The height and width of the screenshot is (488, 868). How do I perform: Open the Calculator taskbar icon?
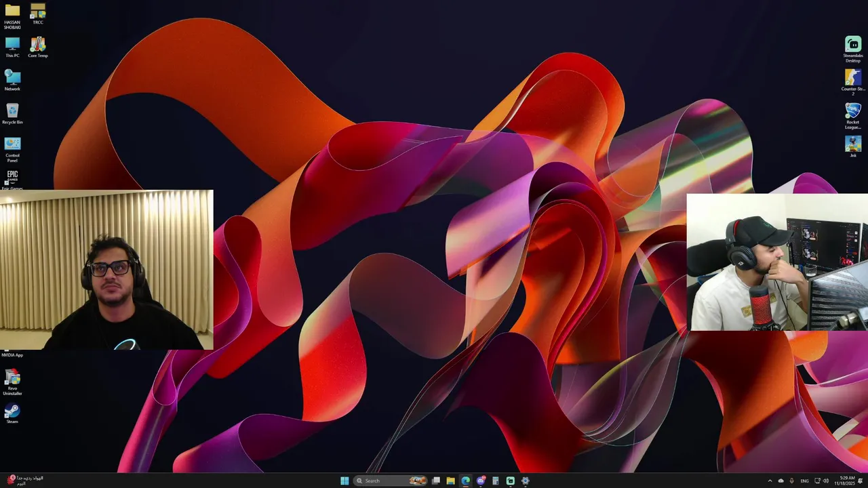point(496,481)
